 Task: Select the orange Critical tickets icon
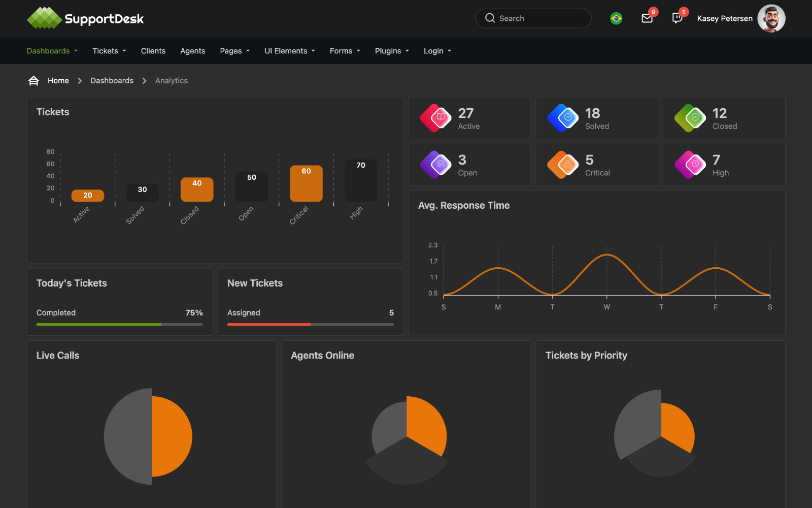click(562, 165)
